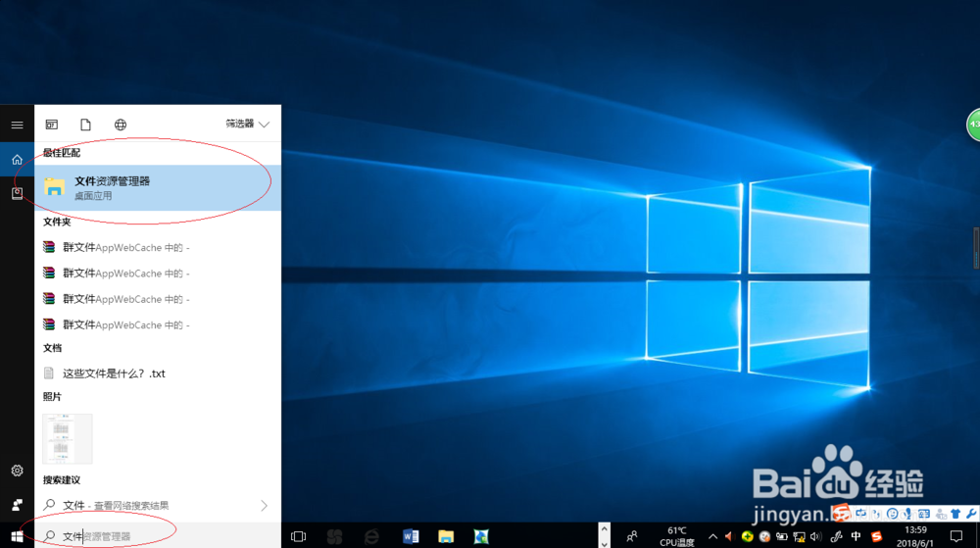Open the map-like app icon right of File Explorer
This screenshot has height=548, width=980.
[x=480, y=536]
